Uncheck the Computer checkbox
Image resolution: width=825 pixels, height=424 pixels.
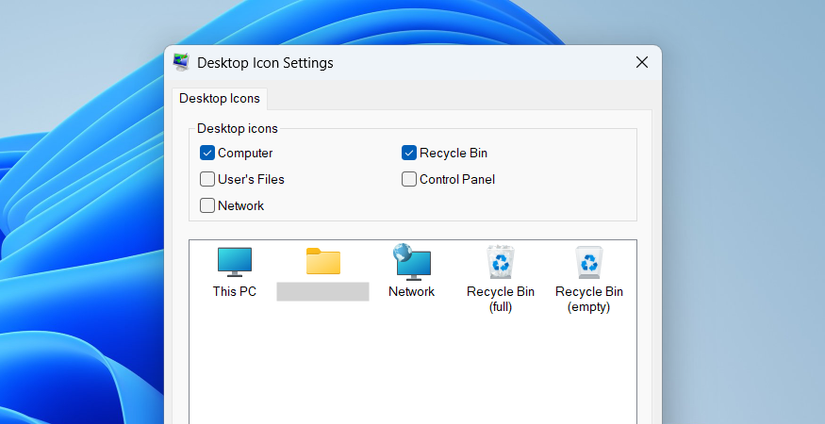pyautogui.click(x=207, y=153)
